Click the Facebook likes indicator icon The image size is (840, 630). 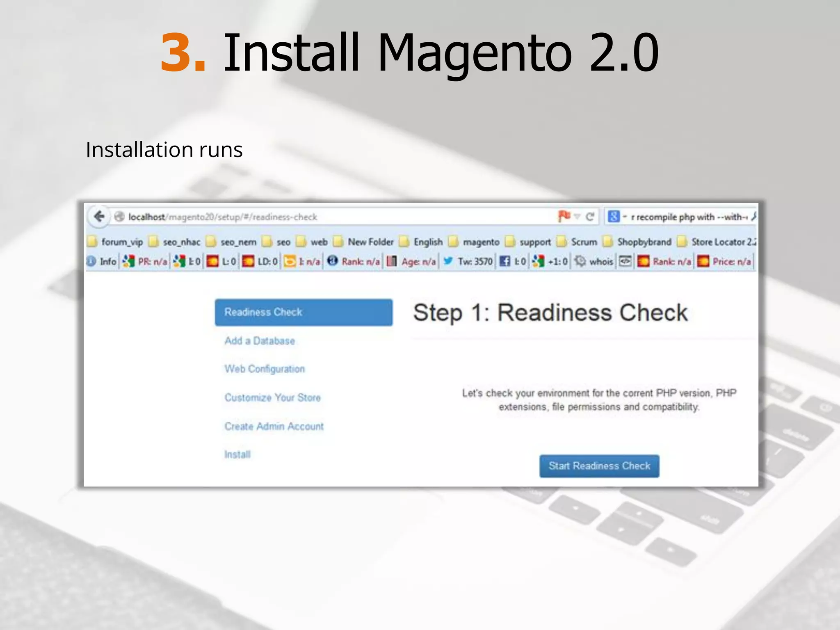click(505, 261)
